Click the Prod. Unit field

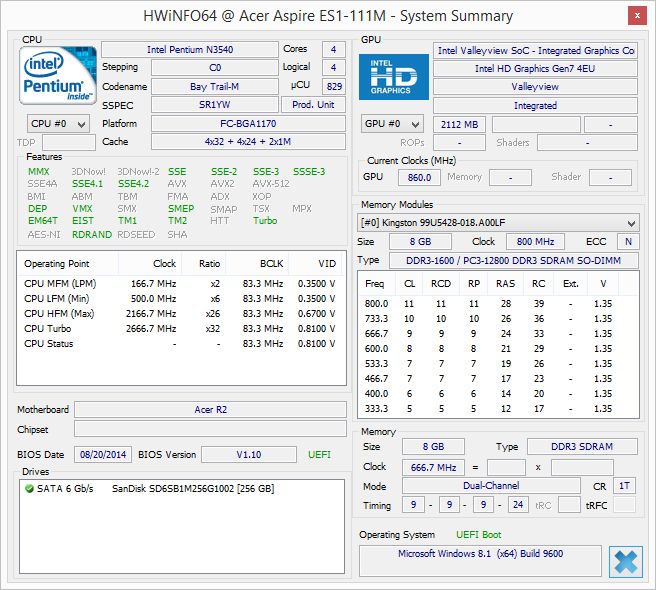(x=313, y=105)
